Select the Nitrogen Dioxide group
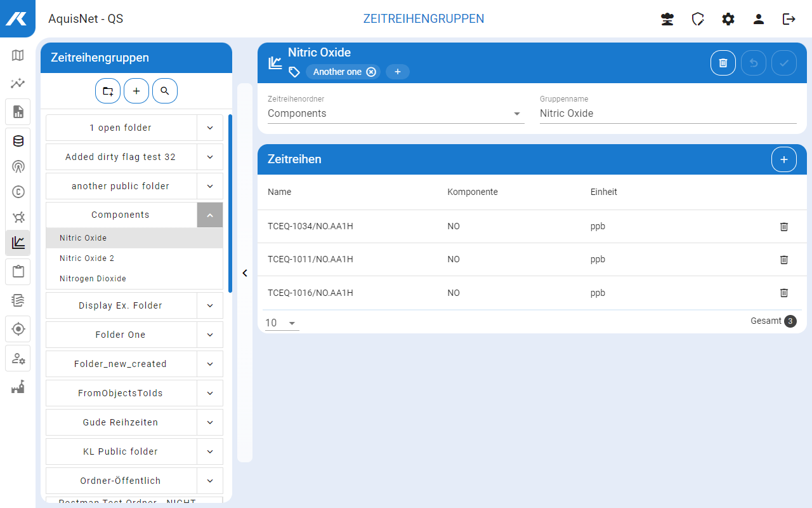This screenshot has width=812, height=508. [x=93, y=279]
